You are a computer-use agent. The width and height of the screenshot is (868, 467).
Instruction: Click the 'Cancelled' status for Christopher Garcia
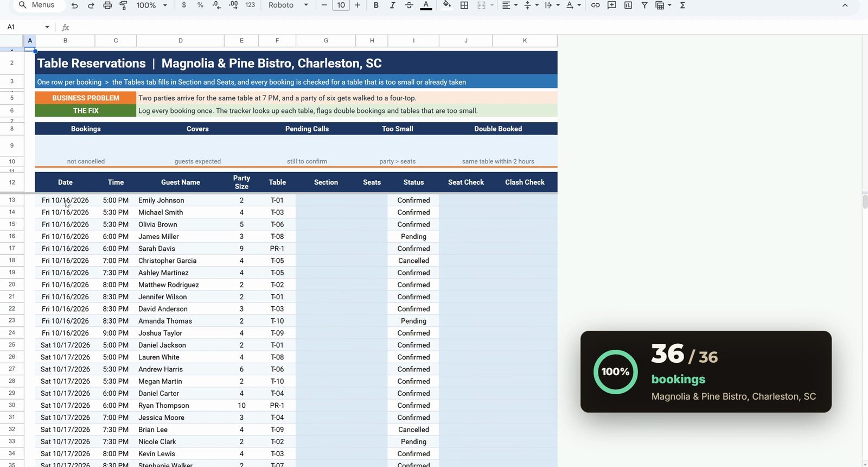coord(413,261)
